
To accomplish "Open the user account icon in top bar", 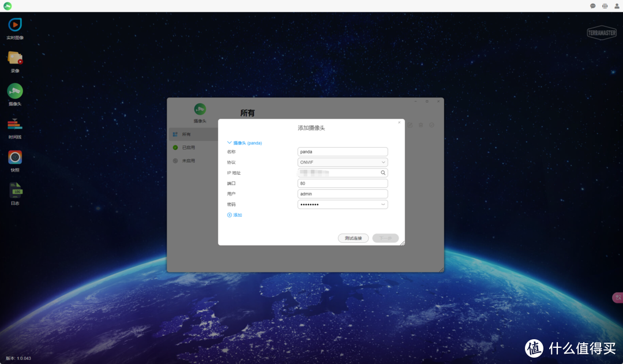I will pos(617,6).
